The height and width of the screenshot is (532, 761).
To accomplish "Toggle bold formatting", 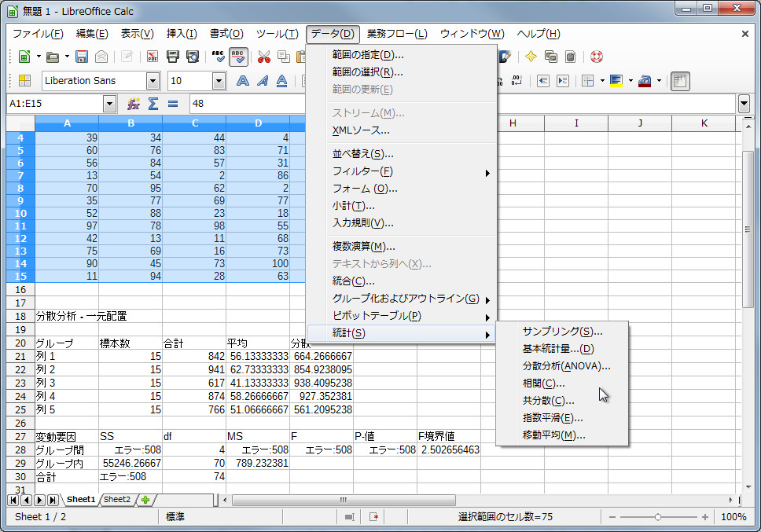I will pos(243,80).
